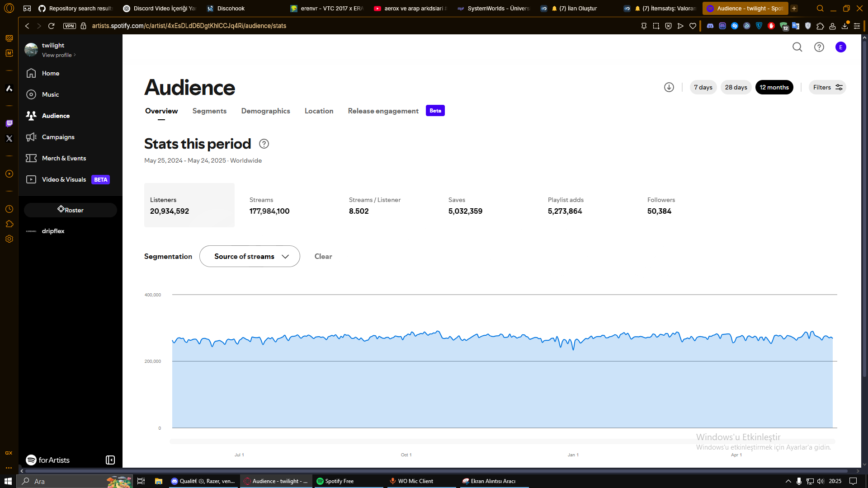The image size is (868, 488).
Task: Click the heart bookmark icon in address bar
Action: pyautogui.click(x=693, y=26)
